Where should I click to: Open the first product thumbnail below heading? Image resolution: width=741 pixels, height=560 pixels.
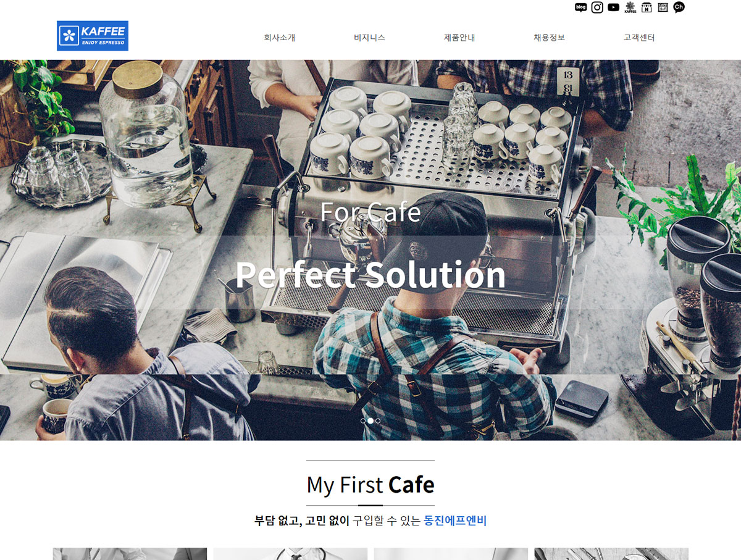click(x=130, y=554)
